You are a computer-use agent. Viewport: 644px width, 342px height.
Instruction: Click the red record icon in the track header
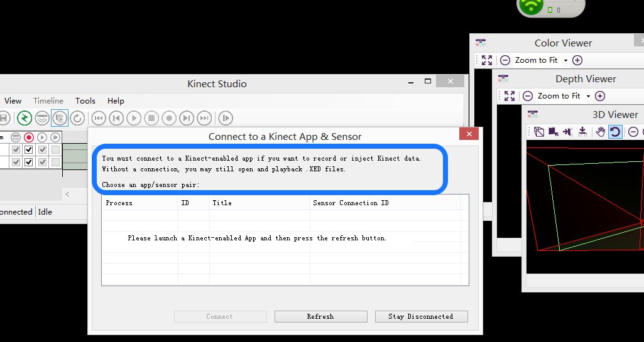[x=29, y=137]
